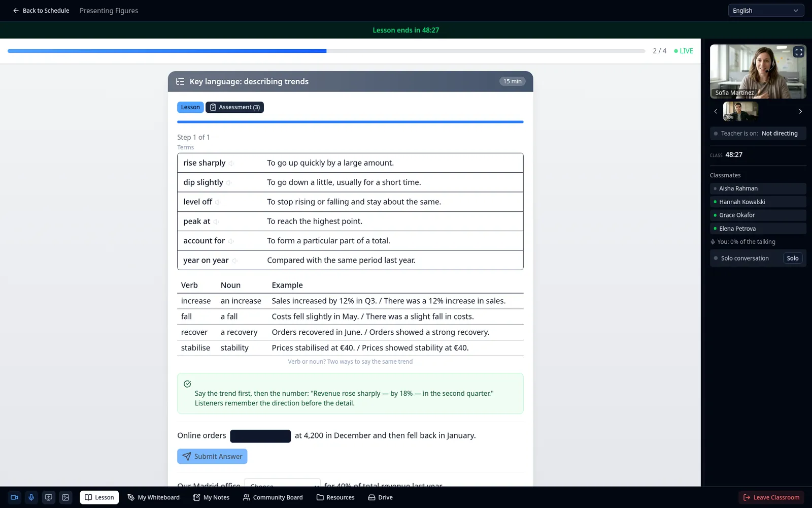
Task: Show next participant video thumbnail
Action: click(x=800, y=111)
